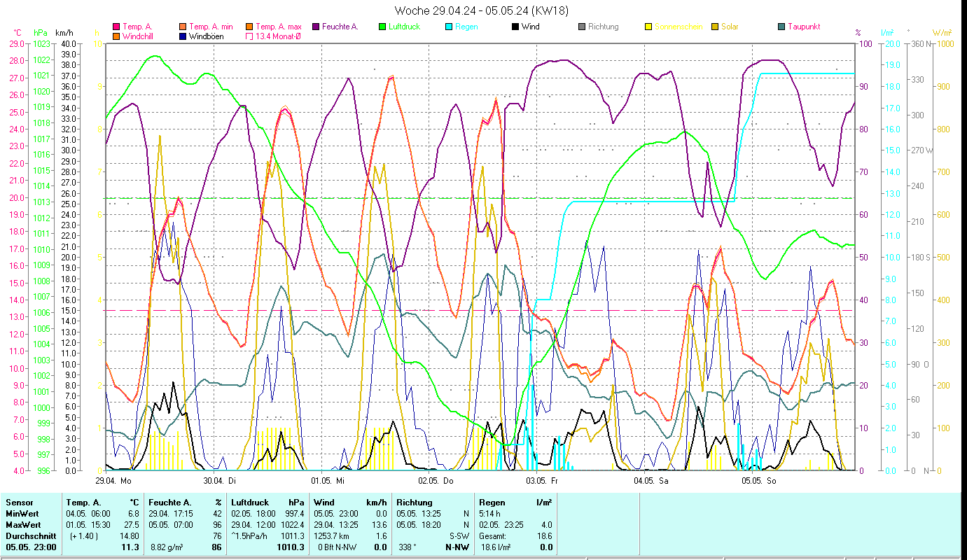Click the black Wind legend swatch

[515, 27]
